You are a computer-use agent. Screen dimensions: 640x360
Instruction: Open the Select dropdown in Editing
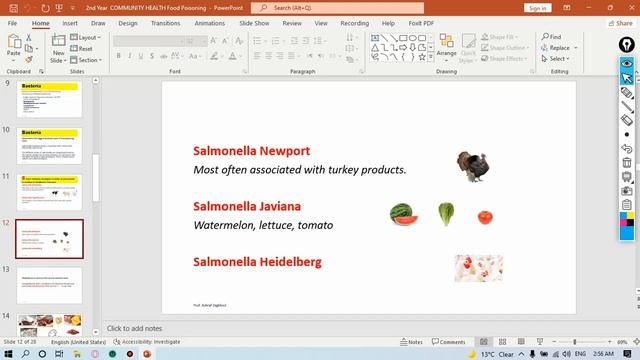tap(556, 59)
